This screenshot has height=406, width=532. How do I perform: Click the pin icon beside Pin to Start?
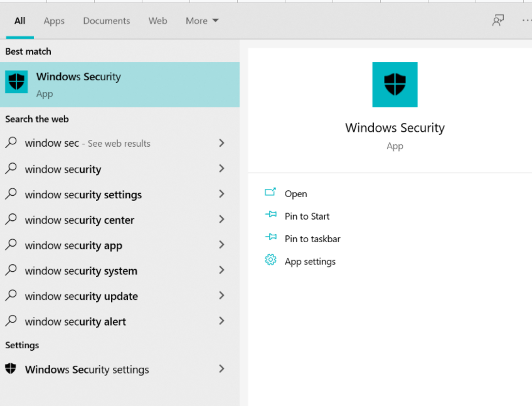coord(270,215)
